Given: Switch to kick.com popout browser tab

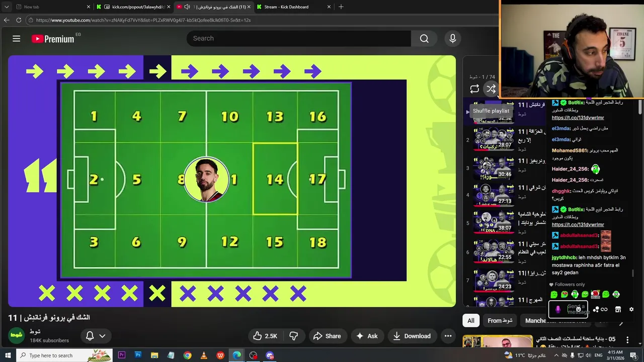Looking at the screenshot, I should coord(133,7).
